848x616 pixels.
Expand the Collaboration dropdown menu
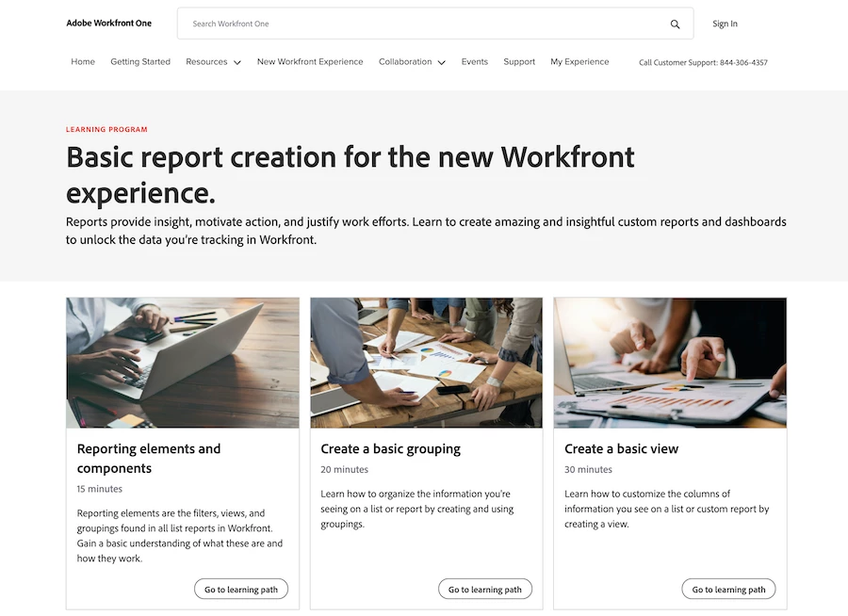pos(412,61)
